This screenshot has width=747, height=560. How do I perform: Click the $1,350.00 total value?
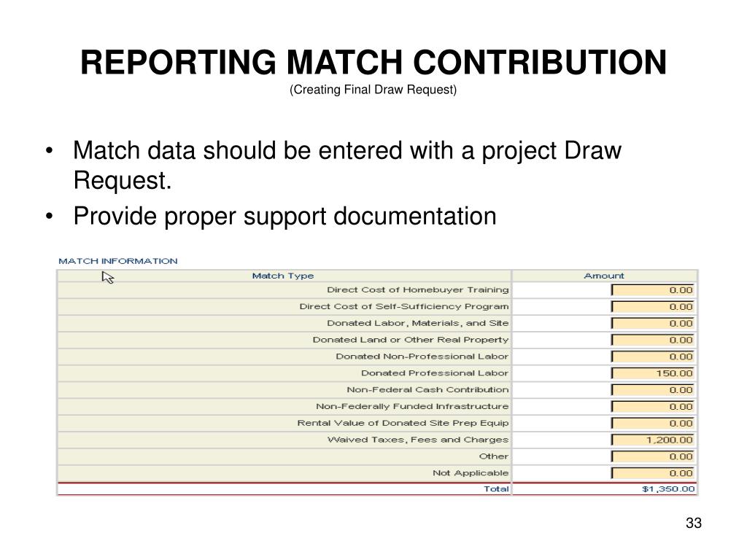pos(668,489)
